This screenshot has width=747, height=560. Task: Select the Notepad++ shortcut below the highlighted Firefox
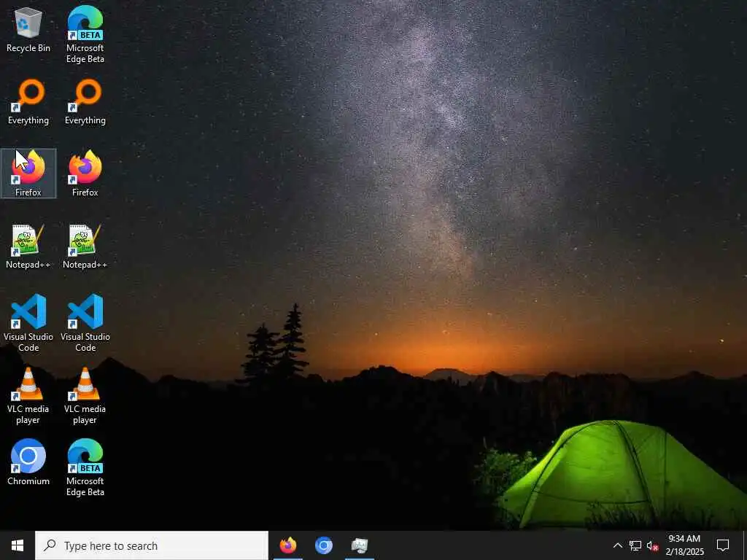point(28,246)
